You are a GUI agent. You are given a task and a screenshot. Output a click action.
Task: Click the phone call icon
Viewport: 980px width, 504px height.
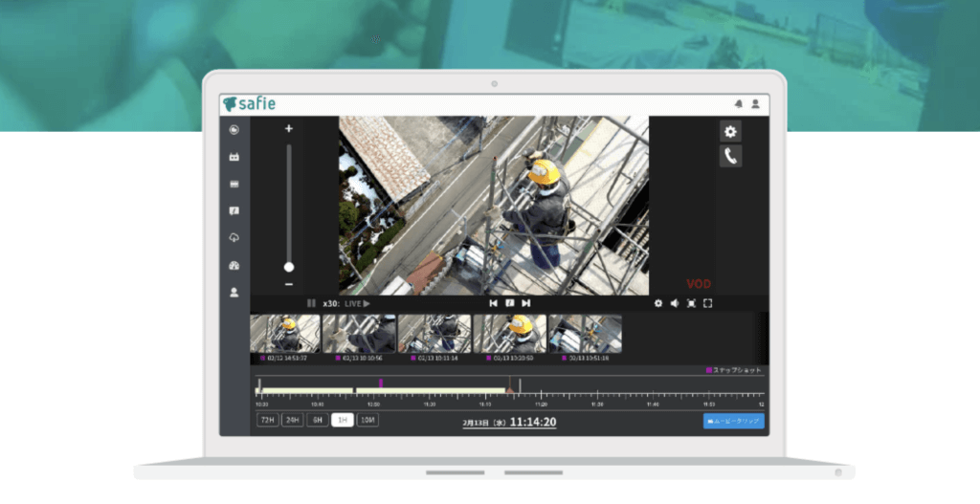click(730, 157)
